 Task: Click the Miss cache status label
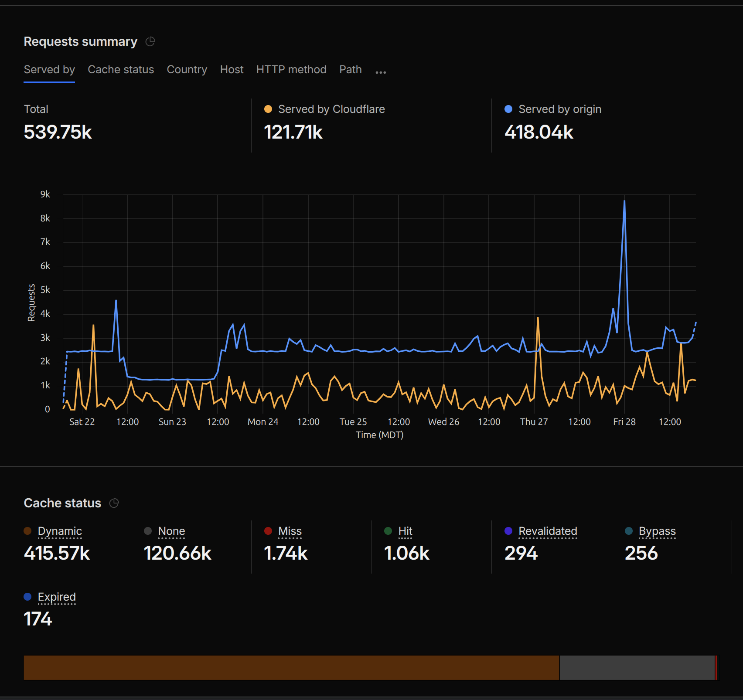click(290, 531)
